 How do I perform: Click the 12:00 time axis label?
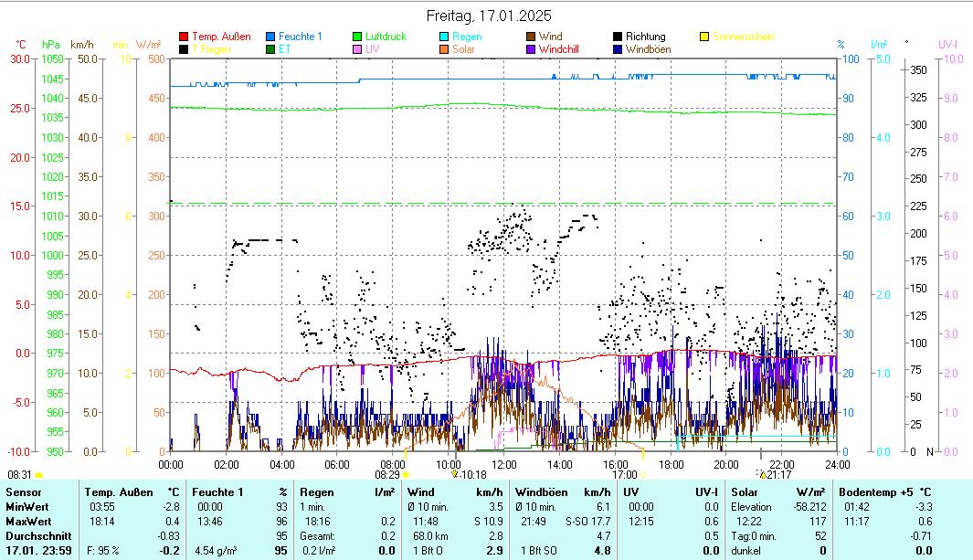(503, 464)
